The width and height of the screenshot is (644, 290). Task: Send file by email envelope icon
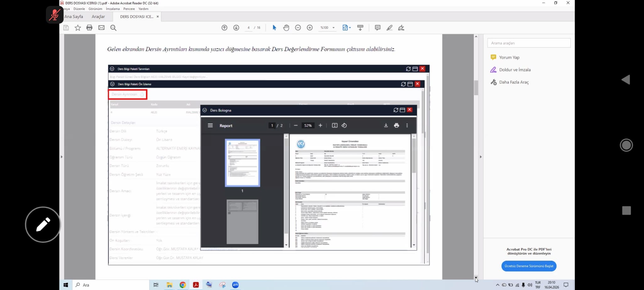pyautogui.click(x=101, y=28)
